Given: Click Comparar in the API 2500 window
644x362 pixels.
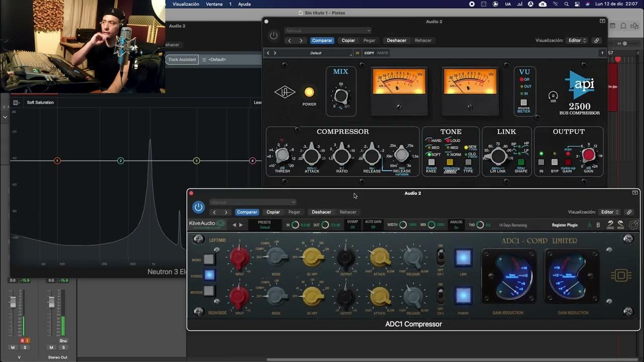Looking at the screenshot, I should point(322,40).
